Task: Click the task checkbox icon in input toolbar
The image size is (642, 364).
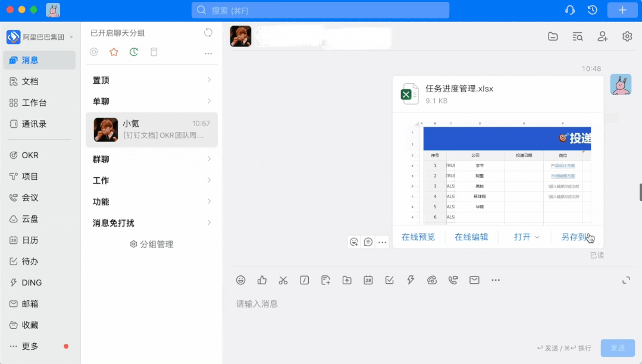Action: click(x=389, y=280)
